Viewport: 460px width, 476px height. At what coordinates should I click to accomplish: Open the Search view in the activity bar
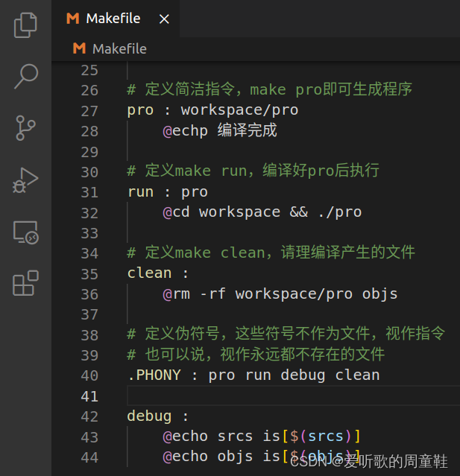(x=26, y=76)
